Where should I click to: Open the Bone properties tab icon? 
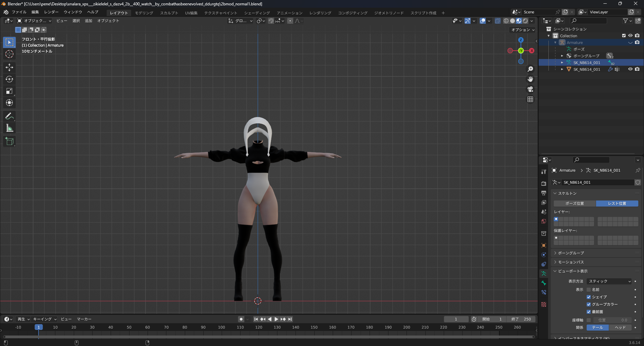click(544, 283)
